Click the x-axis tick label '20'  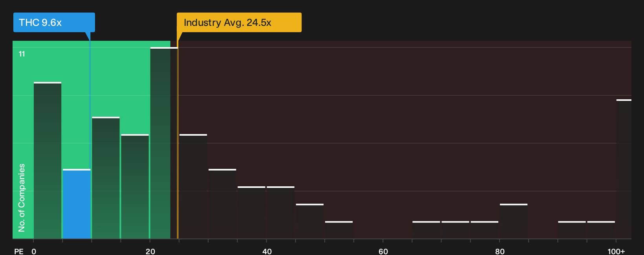[150, 251]
